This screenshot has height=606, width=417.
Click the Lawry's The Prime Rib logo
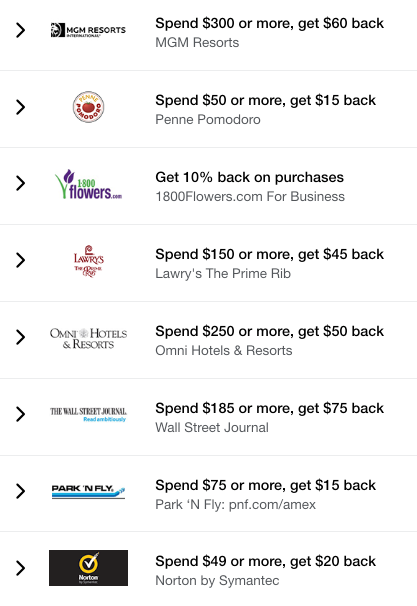tap(89, 261)
